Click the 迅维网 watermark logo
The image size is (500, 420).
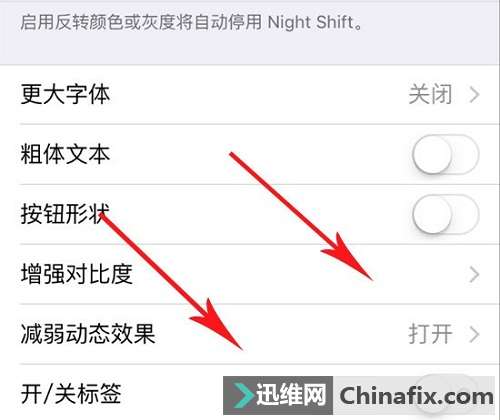click(278, 395)
